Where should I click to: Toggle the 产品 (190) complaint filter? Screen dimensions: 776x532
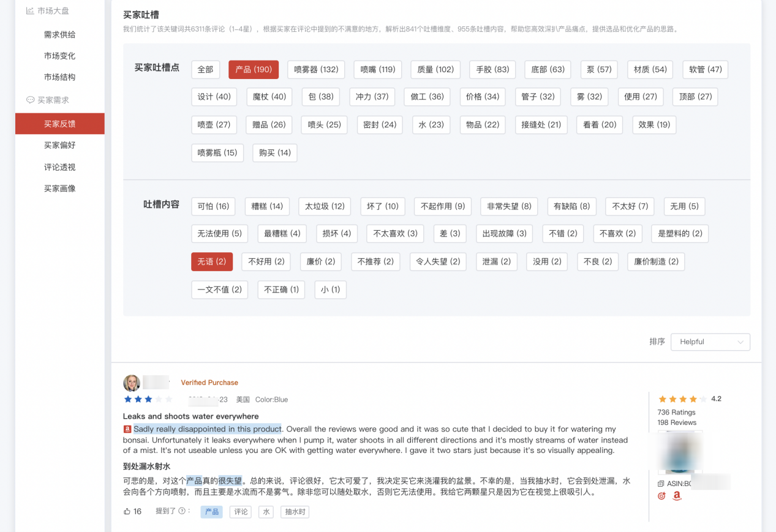pos(253,69)
